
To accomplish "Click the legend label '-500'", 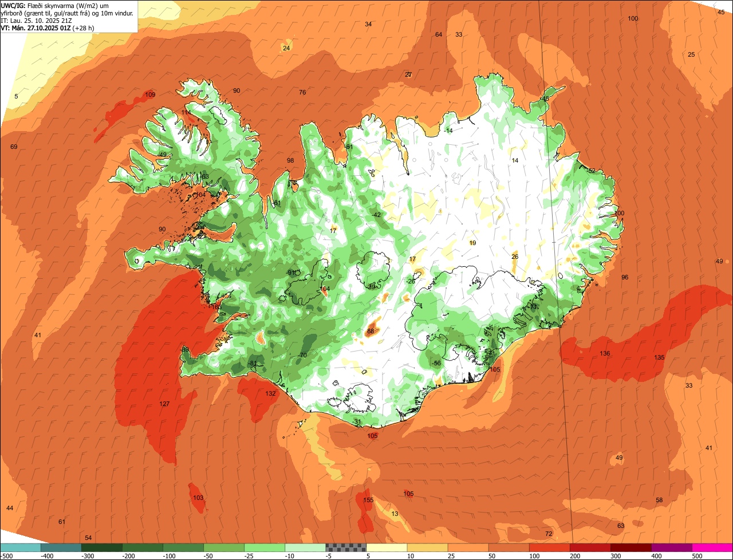I will pyautogui.click(x=7, y=555).
